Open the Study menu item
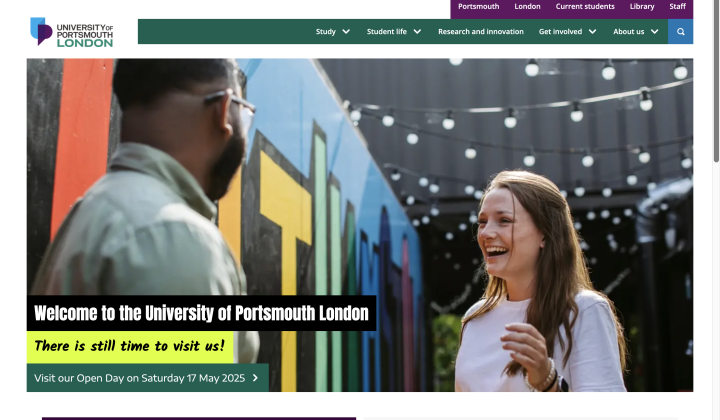Image resolution: width=720 pixels, height=420 pixels. (x=326, y=32)
